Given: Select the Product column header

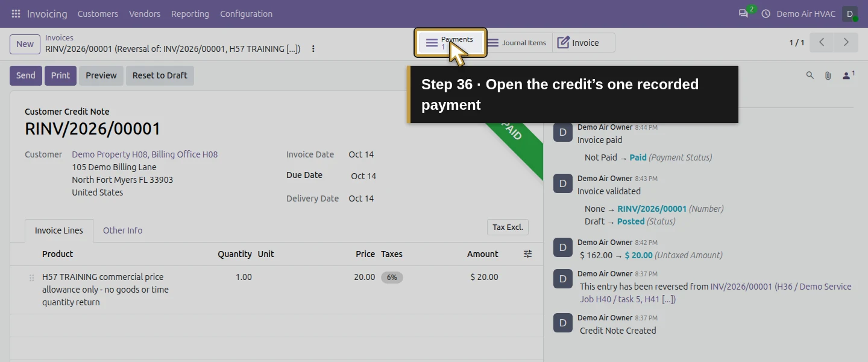Looking at the screenshot, I should point(58,254).
